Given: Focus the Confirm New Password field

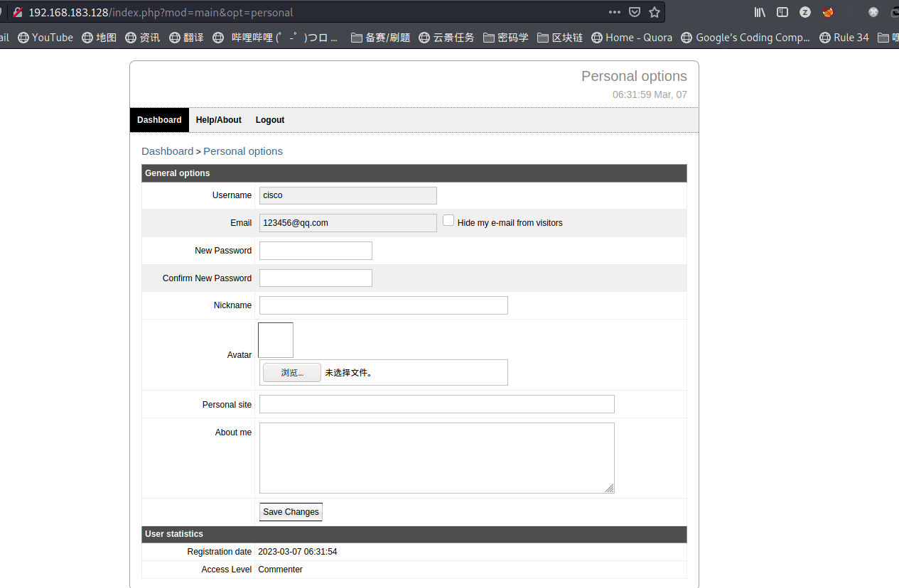Looking at the screenshot, I should [316, 278].
